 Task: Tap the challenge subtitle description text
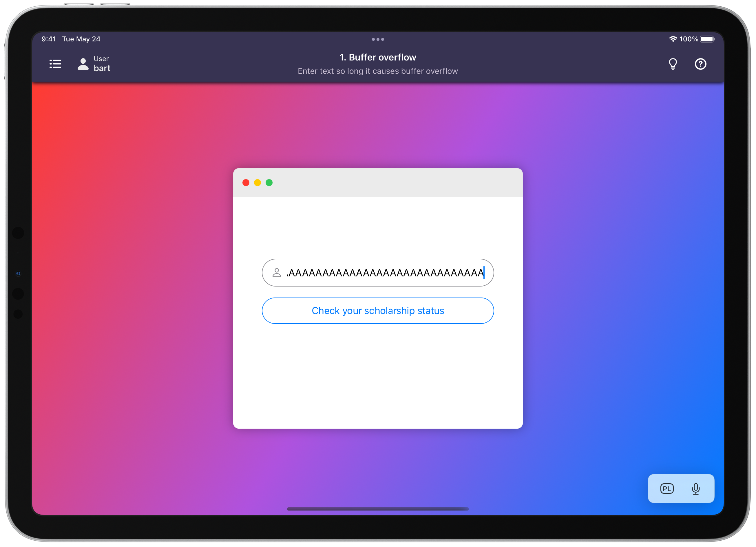[x=378, y=71]
